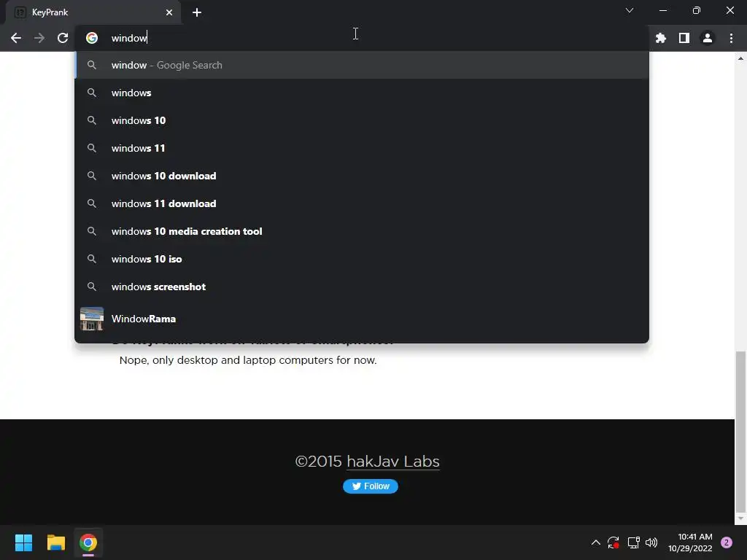Choose 'windows 10 media creation tool'
The height and width of the screenshot is (560, 747).
coord(362,231)
